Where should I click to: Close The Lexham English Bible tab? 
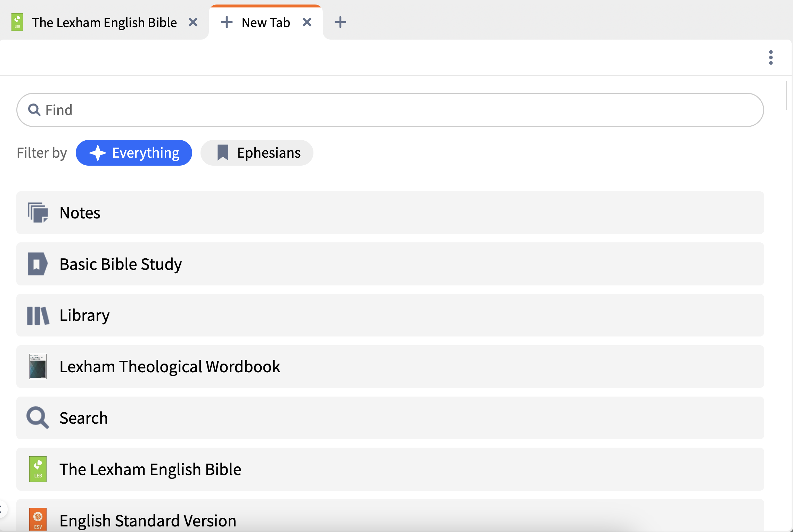point(193,22)
